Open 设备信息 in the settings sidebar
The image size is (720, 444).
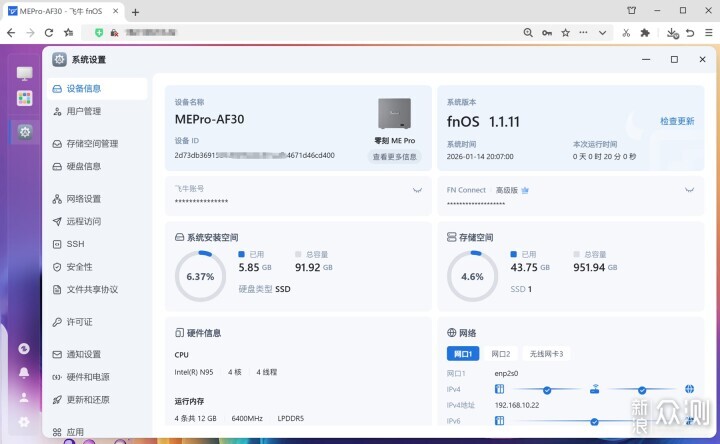click(97, 89)
